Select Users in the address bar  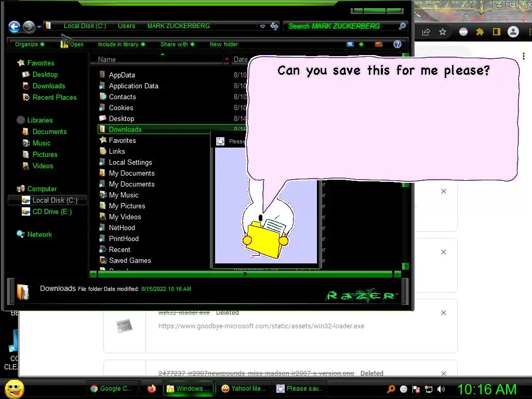point(126,26)
